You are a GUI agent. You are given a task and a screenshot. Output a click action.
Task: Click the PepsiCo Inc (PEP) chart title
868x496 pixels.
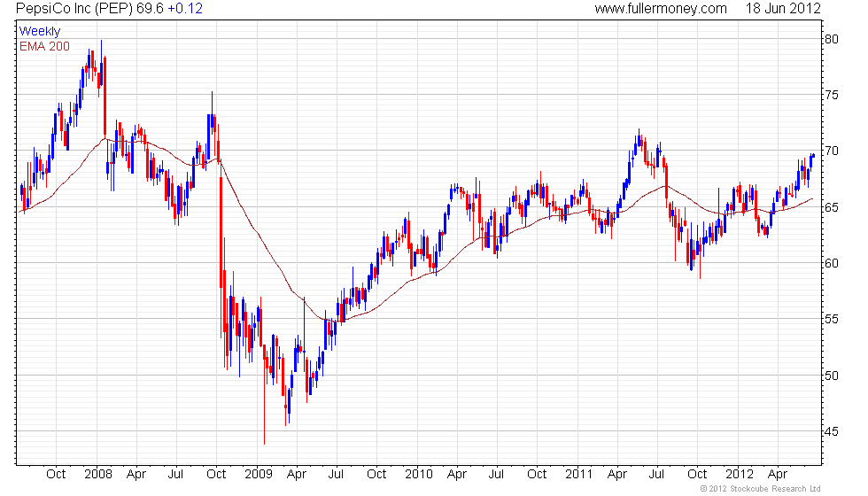74,8
